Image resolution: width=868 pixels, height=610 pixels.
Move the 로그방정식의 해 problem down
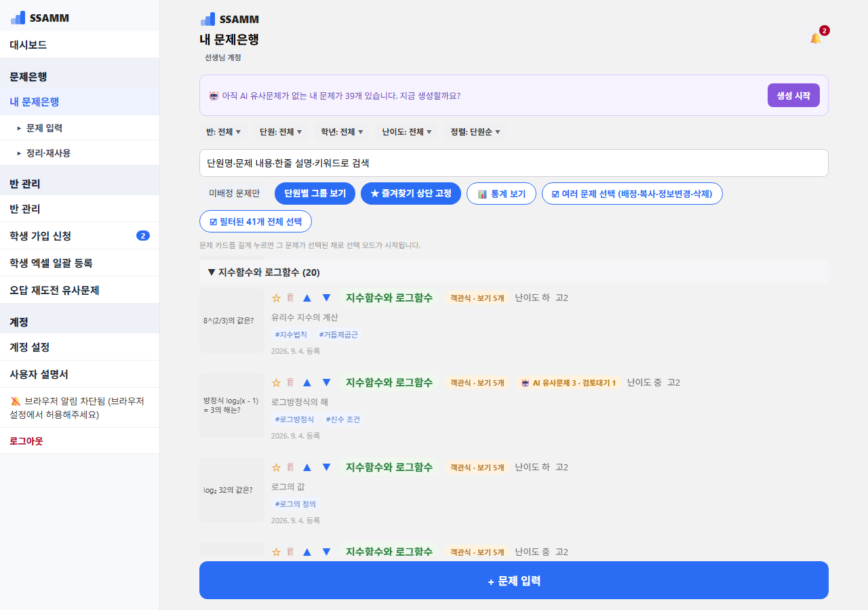[326, 382]
